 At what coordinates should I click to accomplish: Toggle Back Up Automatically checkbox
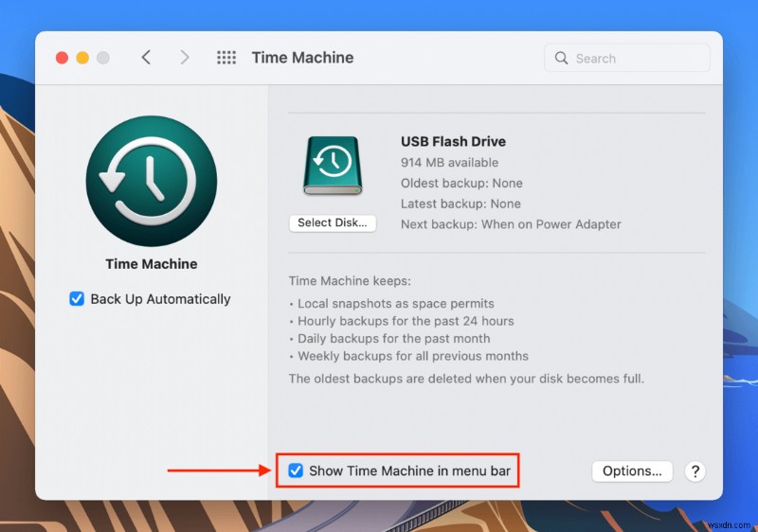(x=77, y=299)
